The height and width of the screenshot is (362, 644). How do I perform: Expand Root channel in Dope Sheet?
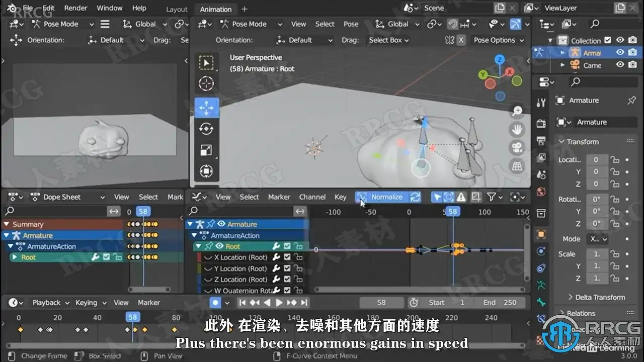point(14,257)
